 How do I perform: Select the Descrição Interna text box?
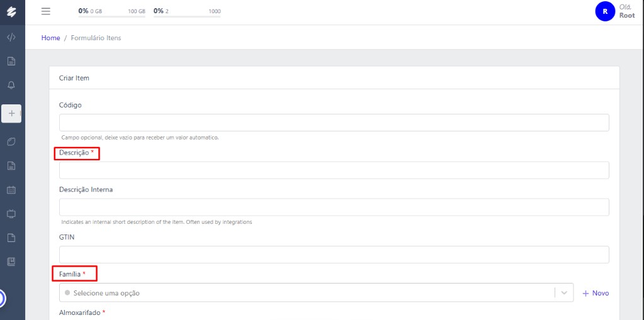click(334, 207)
